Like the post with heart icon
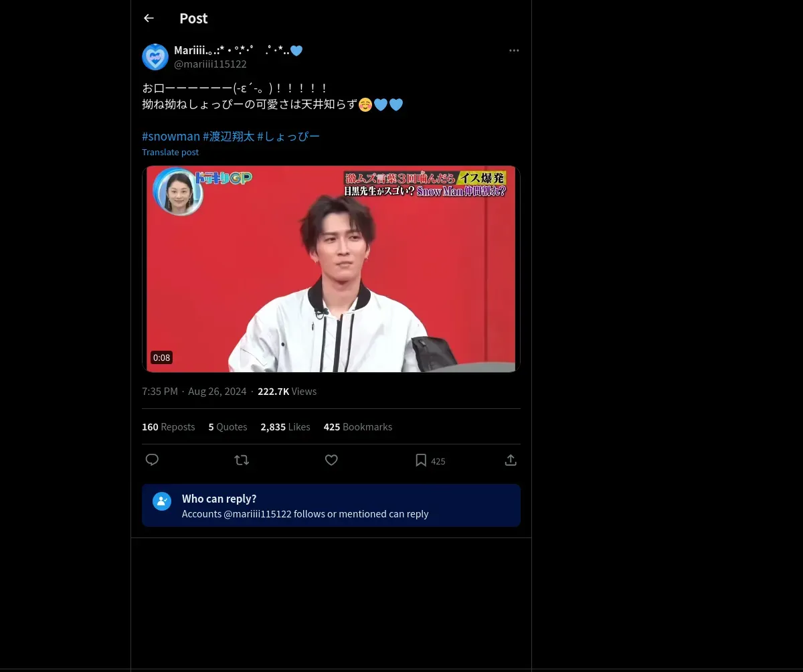 [x=331, y=460]
